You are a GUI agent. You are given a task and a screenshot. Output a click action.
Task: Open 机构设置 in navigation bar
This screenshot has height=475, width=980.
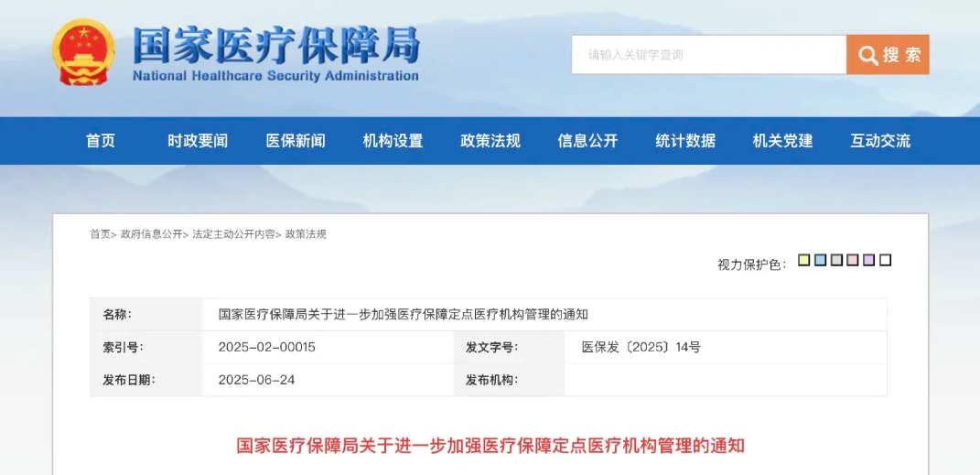[393, 141]
